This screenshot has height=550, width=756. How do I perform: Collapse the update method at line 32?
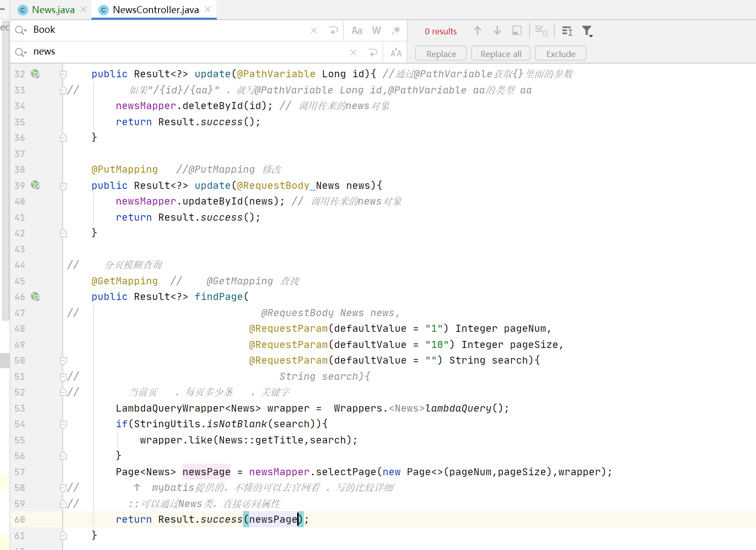[x=63, y=74]
